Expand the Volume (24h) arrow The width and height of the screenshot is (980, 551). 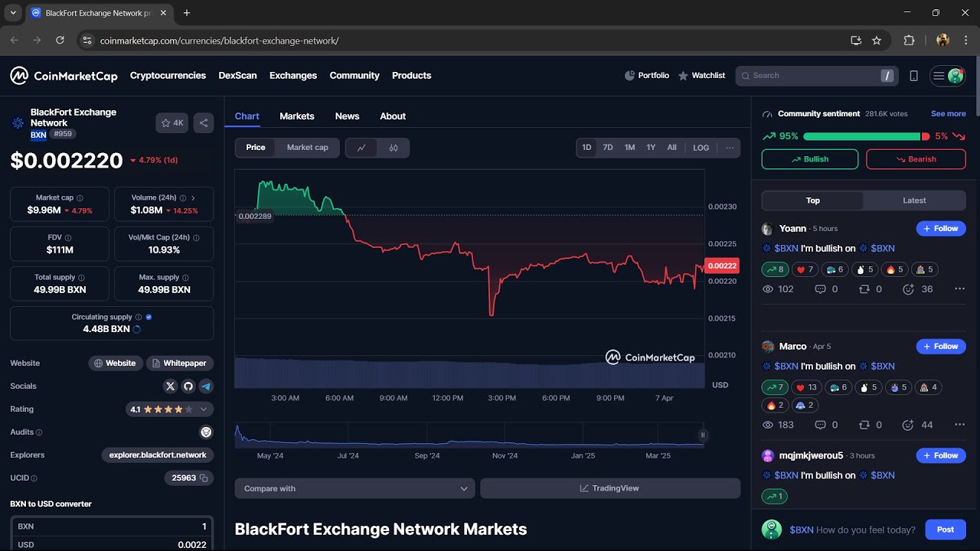point(193,198)
